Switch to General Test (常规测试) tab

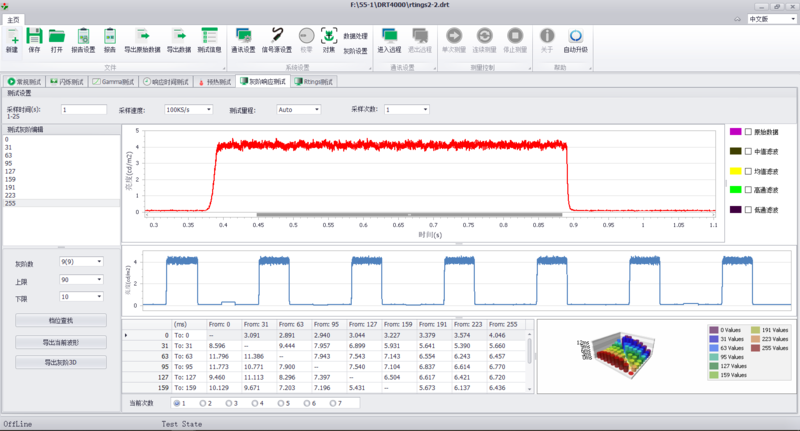tap(24, 82)
